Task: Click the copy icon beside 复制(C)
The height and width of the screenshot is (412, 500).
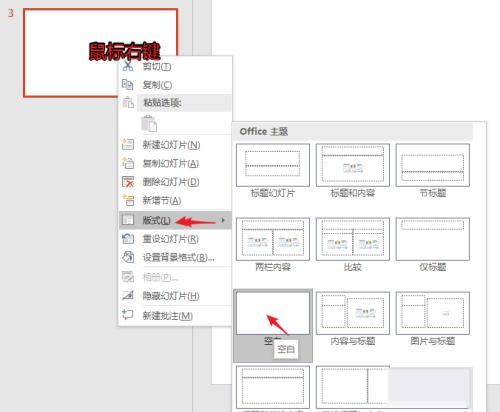Action: [x=128, y=85]
